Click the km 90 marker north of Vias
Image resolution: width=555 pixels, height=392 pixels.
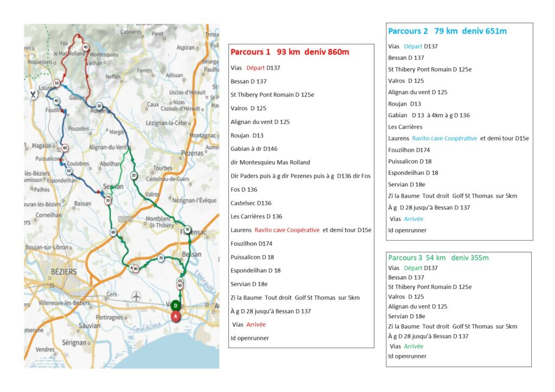point(180,285)
